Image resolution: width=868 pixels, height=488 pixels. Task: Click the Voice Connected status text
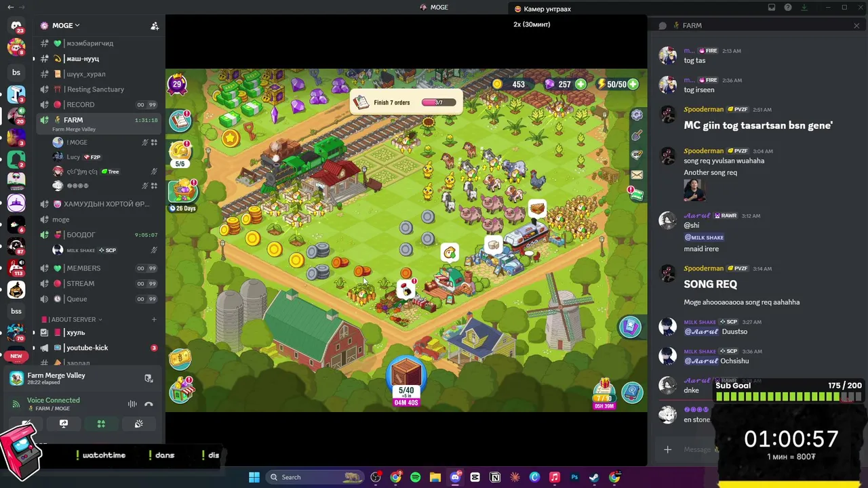tap(54, 400)
